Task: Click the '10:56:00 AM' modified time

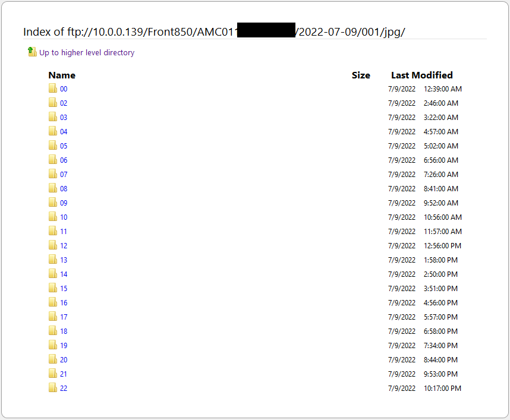Action: point(443,218)
